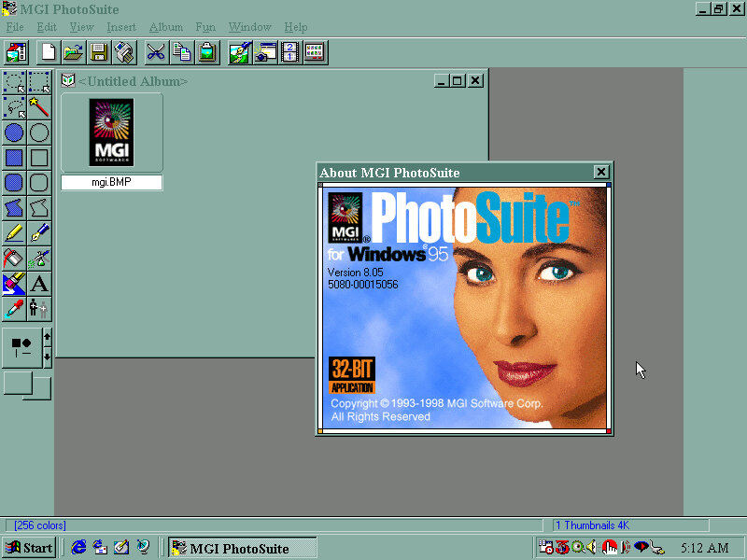Image resolution: width=747 pixels, height=560 pixels.
Task: Select the Magic Wand tool
Action: 39,106
